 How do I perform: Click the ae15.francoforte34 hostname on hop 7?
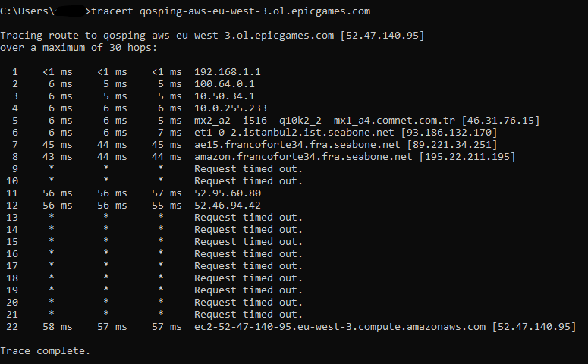297,145
